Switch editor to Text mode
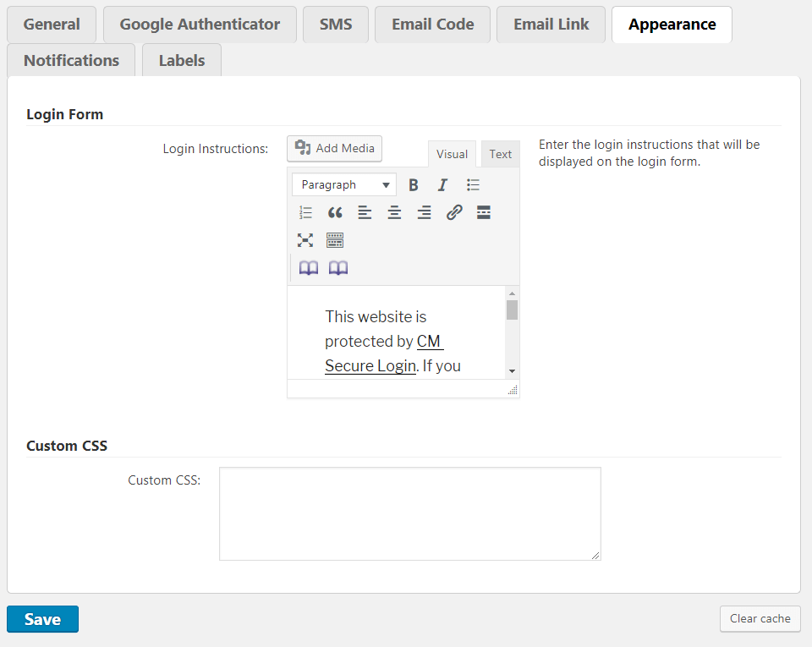This screenshot has width=812, height=647. (500, 154)
